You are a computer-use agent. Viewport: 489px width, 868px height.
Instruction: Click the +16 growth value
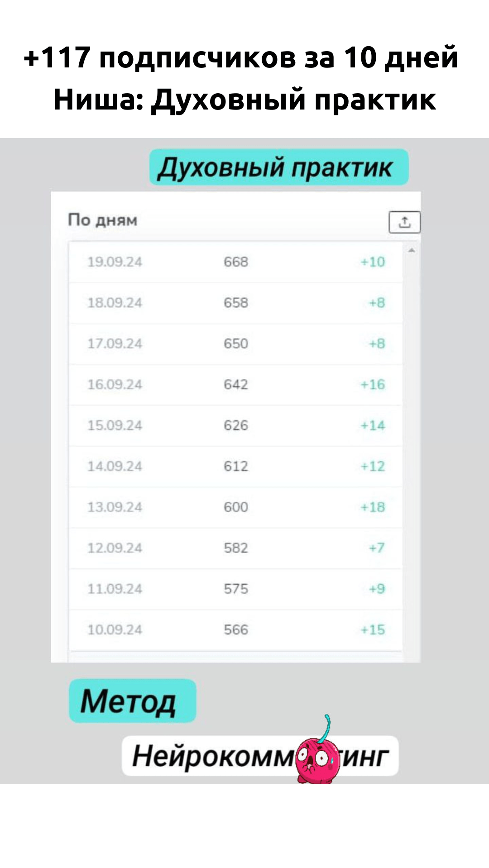click(x=373, y=385)
